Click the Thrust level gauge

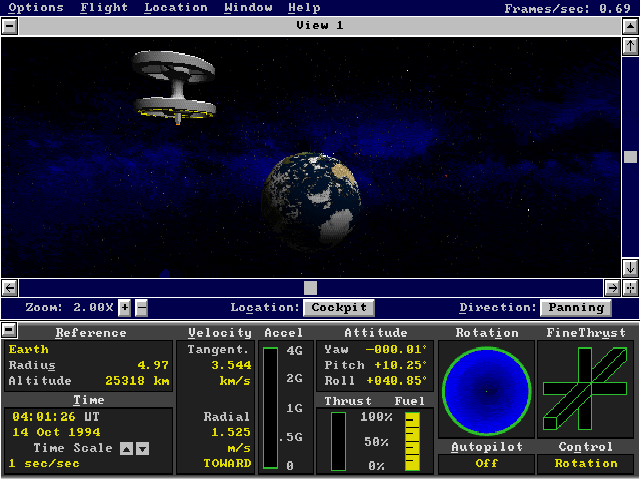338,440
